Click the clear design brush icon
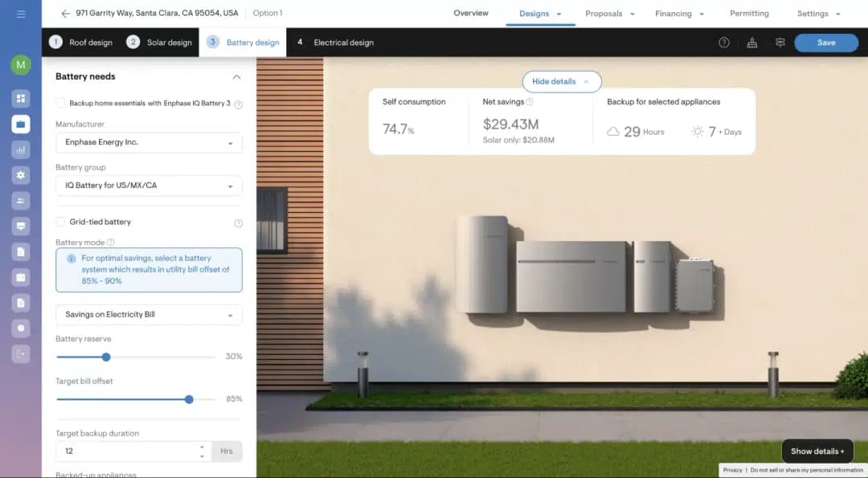Viewport: 868px width, 478px height. 752,43
